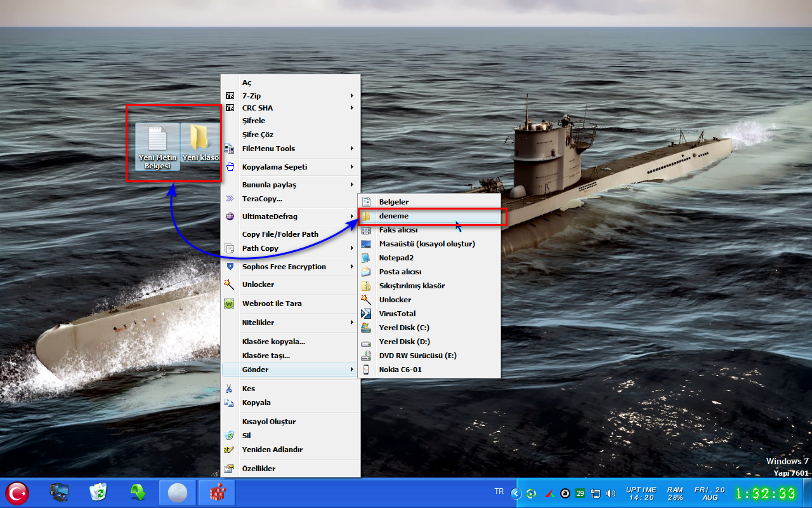Image resolution: width=812 pixels, height=508 pixels.
Task: Select Aç from the context menu
Action: (x=291, y=83)
